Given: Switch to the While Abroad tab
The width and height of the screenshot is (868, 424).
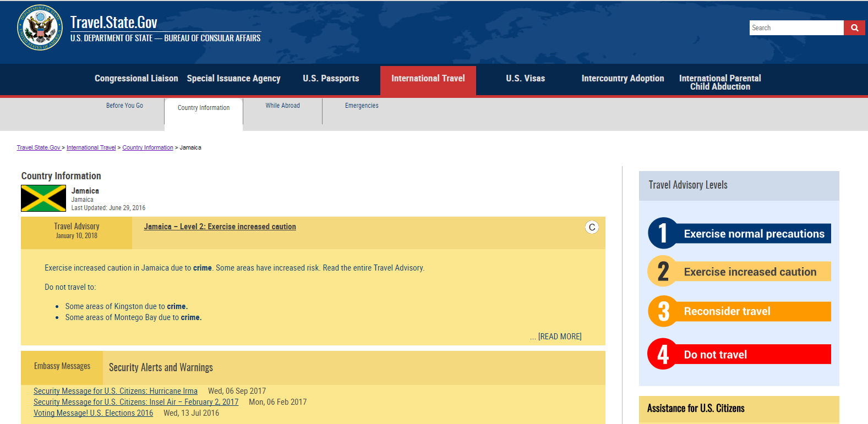Looking at the screenshot, I should click(x=283, y=106).
